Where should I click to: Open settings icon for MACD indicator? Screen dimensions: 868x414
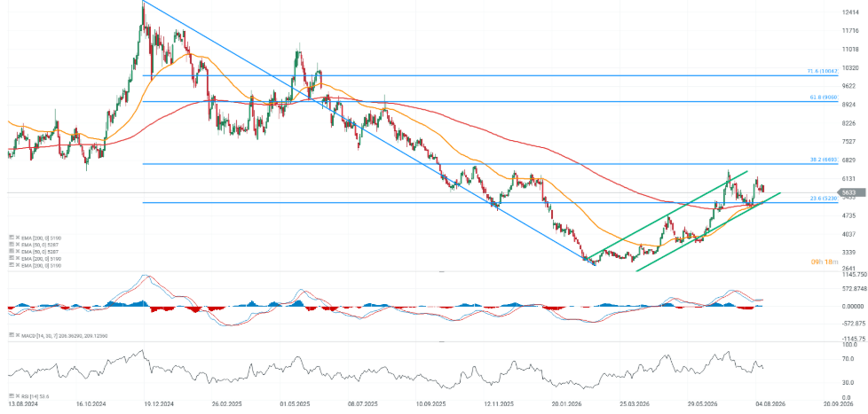point(11,335)
